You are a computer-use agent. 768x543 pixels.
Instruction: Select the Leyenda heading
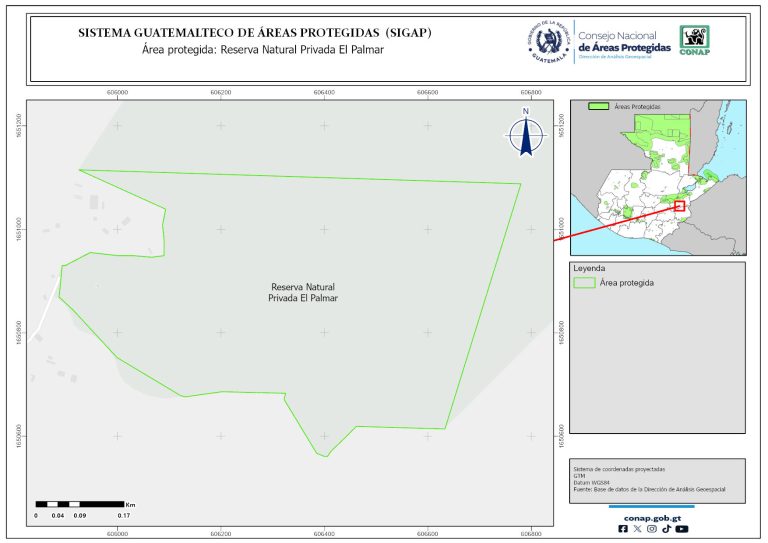(588, 269)
